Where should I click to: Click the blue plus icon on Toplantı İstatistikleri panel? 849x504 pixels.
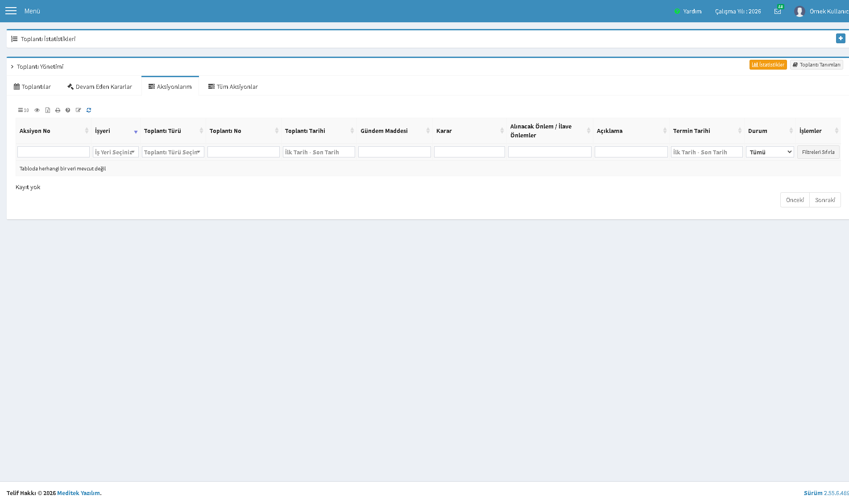[x=841, y=38]
